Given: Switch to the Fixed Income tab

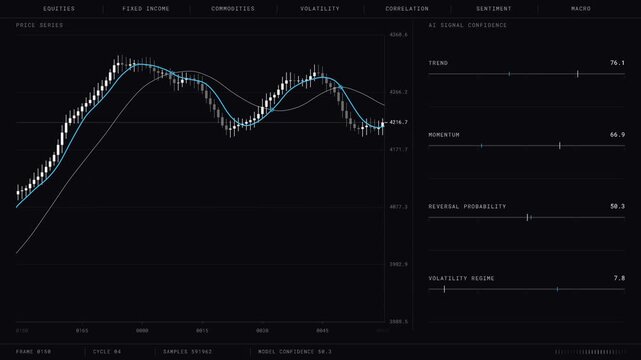Looking at the screenshot, I should click(146, 9).
